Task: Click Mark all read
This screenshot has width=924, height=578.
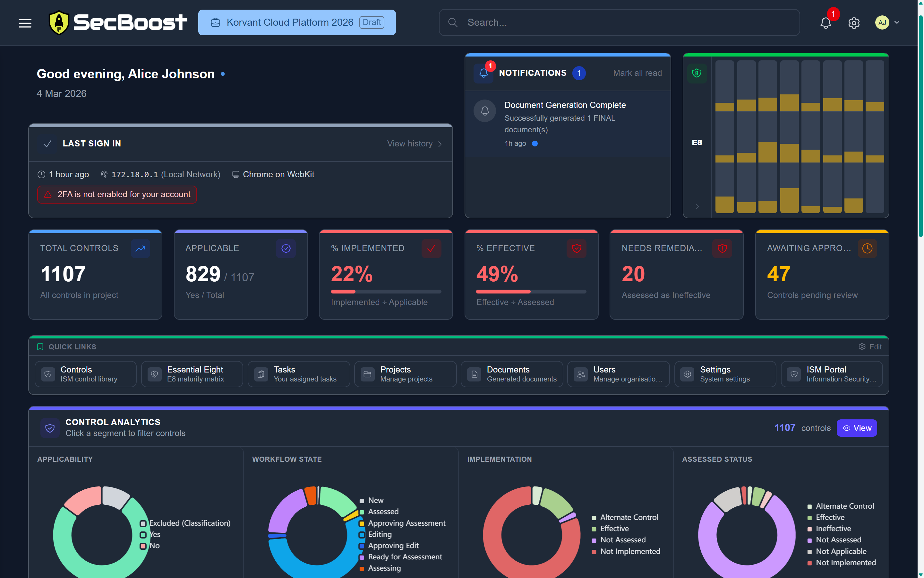Action: [637, 73]
